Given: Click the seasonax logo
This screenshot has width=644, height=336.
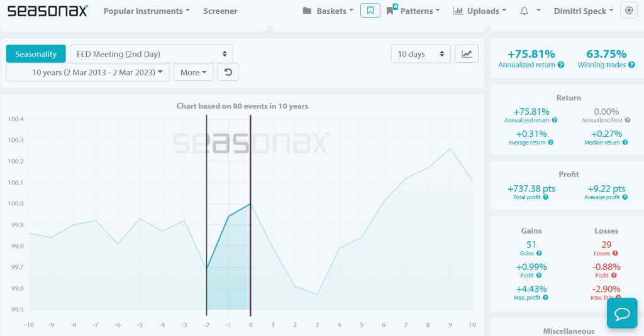Looking at the screenshot, I should tap(48, 11).
